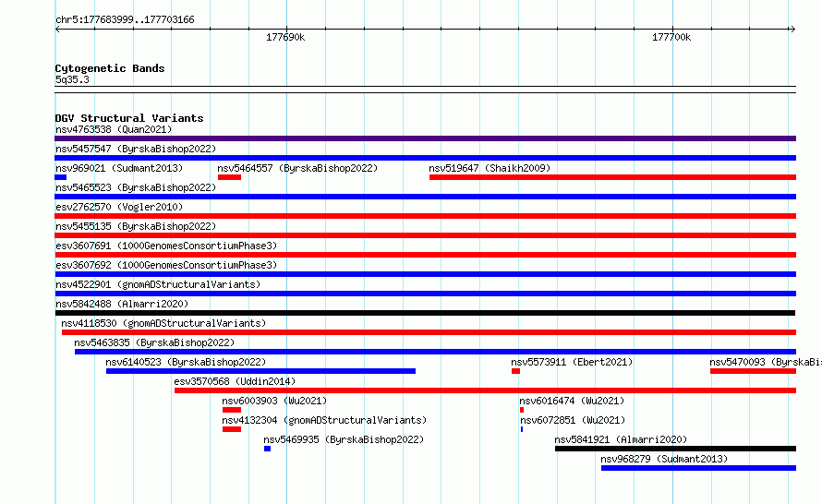Screen dimensions: 822x504
Task: Select the nsv5457547 (ByrskaBishop2022) blue bar
Action: [x=425, y=158]
